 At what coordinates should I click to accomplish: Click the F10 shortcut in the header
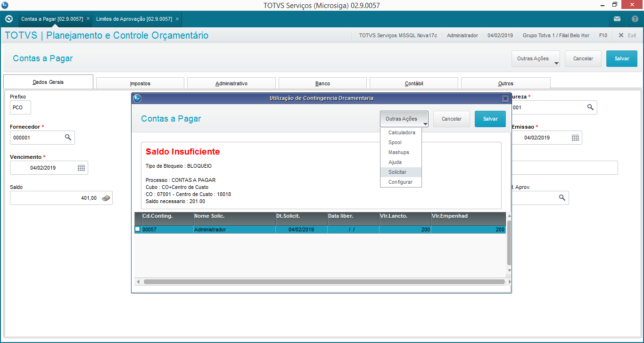(603, 35)
